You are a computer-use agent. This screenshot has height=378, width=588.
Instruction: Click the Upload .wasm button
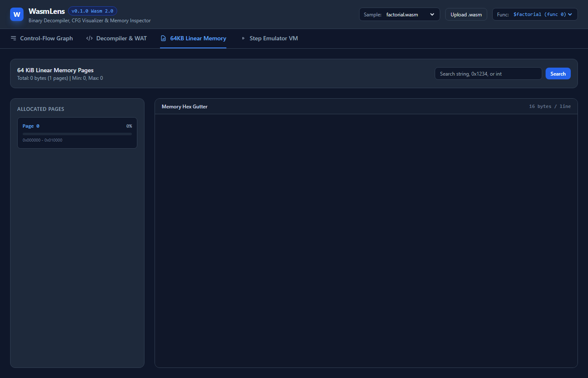click(x=466, y=14)
